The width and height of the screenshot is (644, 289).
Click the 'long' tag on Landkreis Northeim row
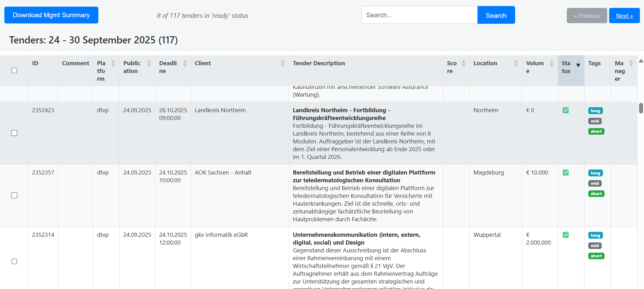click(595, 111)
